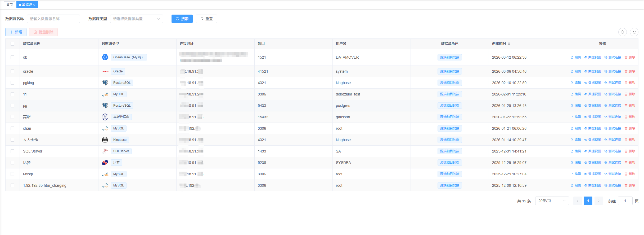The height and width of the screenshot is (235, 644).
Task: Select the checkbox for the chan row
Action: click(12, 128)
